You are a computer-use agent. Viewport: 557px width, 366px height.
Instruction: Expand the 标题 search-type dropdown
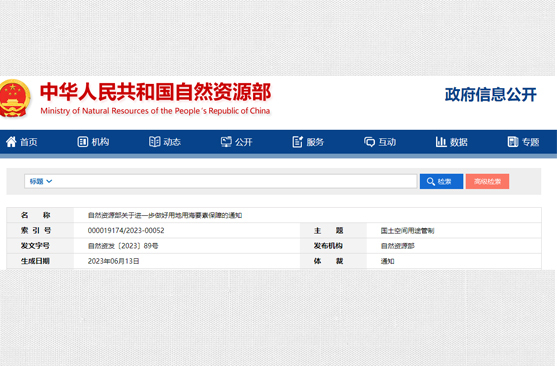[41, 181]
